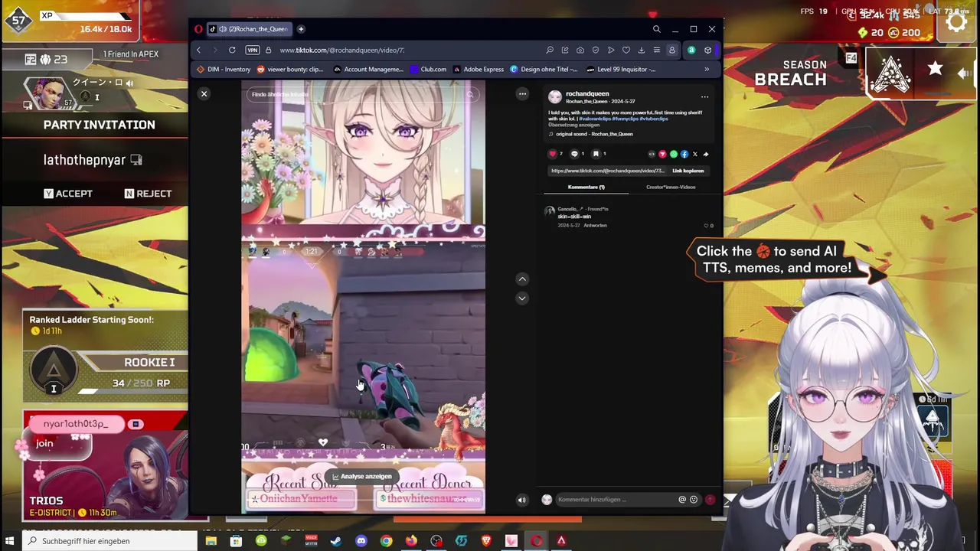Open the embed code icon
Image resolution: width=980 pixels, height=551 pixels.
[x=652, y=154]
